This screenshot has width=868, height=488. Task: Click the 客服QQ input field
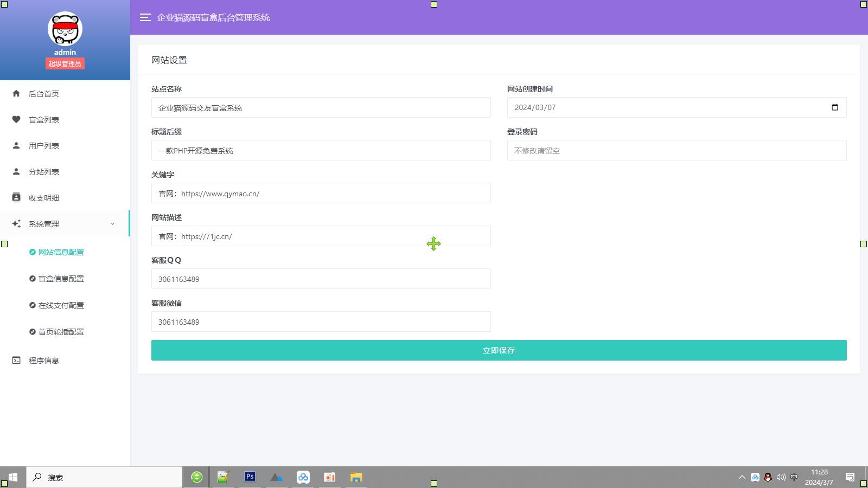click(321, 279)
